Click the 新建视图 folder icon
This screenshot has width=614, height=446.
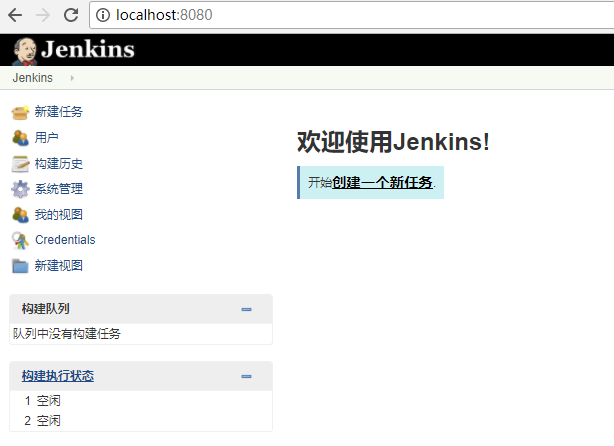[x=20, y=266]
